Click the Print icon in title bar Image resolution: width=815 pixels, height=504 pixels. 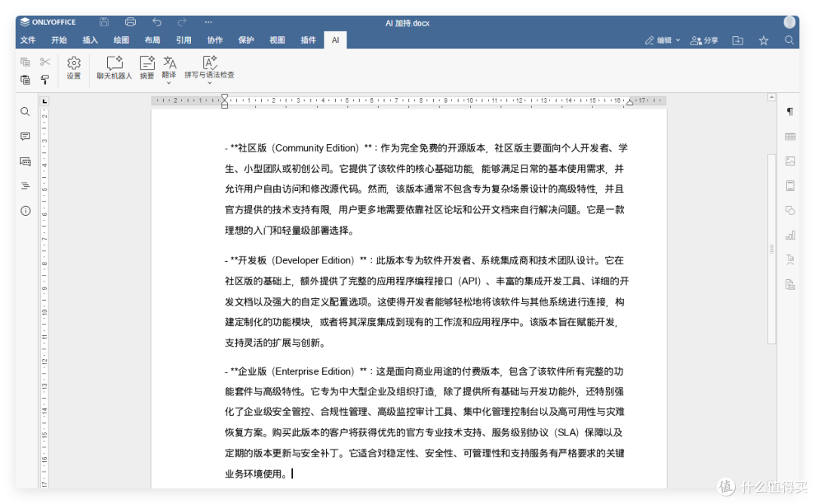pyautogui.click(x=131, y=22)
